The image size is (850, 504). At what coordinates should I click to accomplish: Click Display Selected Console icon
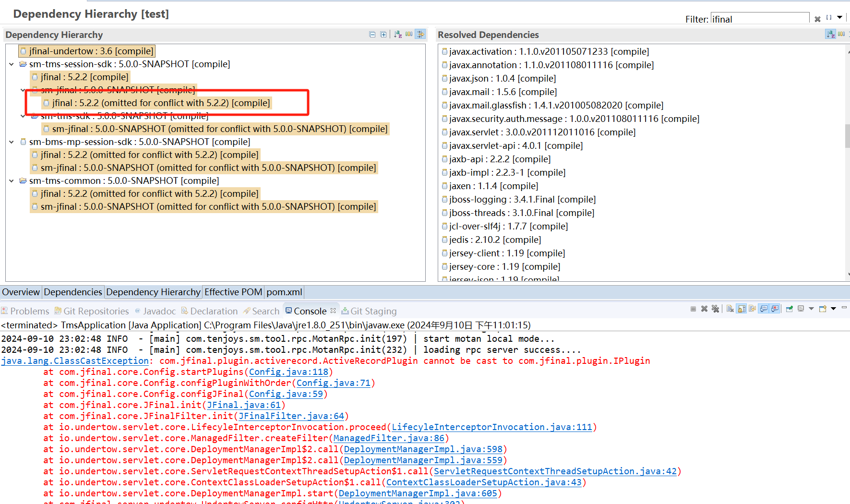801,309
